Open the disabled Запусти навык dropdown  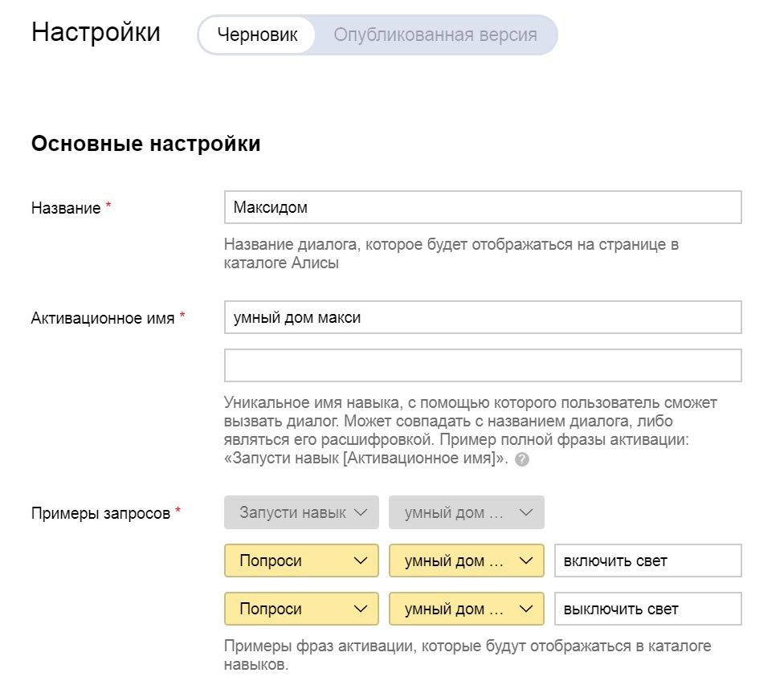(x=301, y=512)
